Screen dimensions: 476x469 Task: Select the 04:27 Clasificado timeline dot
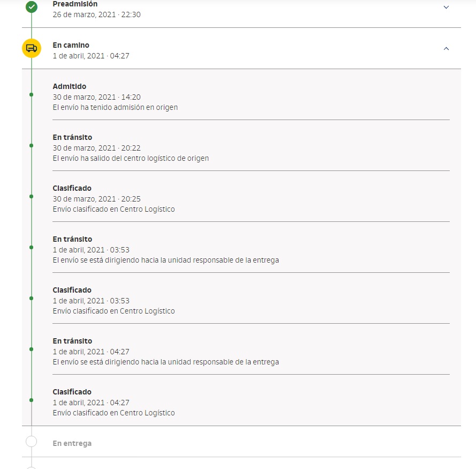[31, 400]
